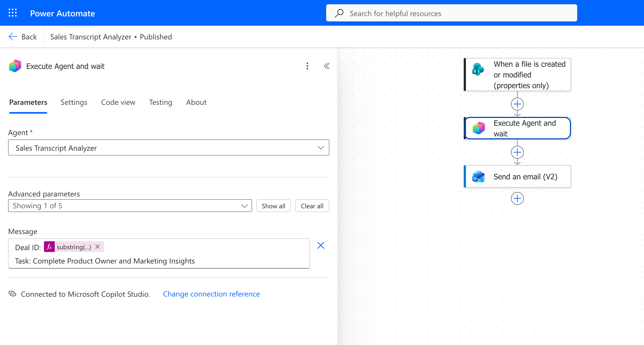Click the substring(...) expression token

pyautogui.click(x=74, y=247)
